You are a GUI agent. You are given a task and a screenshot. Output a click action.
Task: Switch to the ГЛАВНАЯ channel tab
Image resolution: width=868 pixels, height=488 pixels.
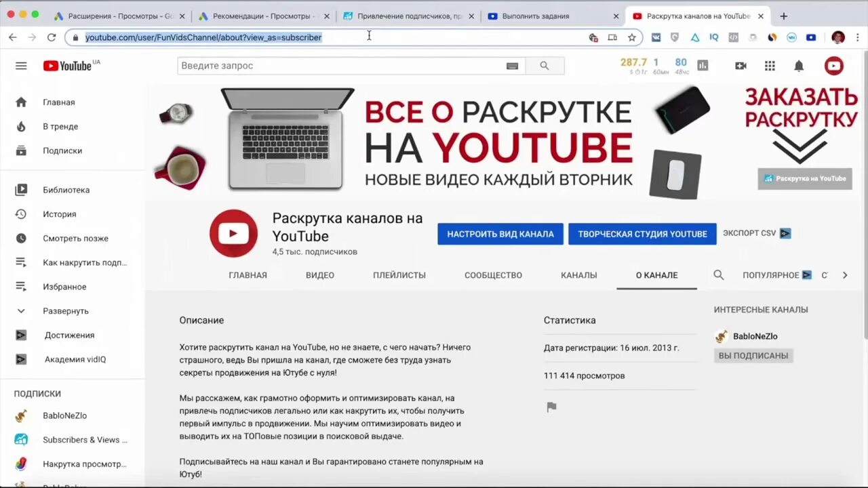click(x=248, y=275)
